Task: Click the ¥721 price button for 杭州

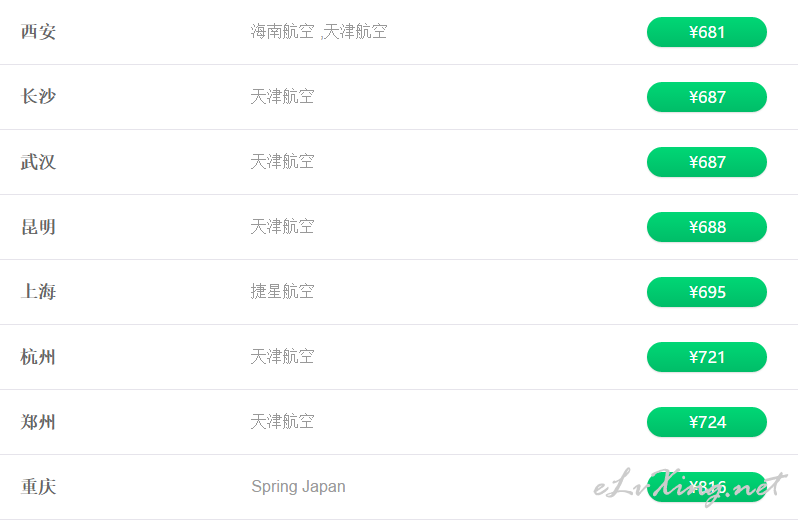Action: click(706, 357)
